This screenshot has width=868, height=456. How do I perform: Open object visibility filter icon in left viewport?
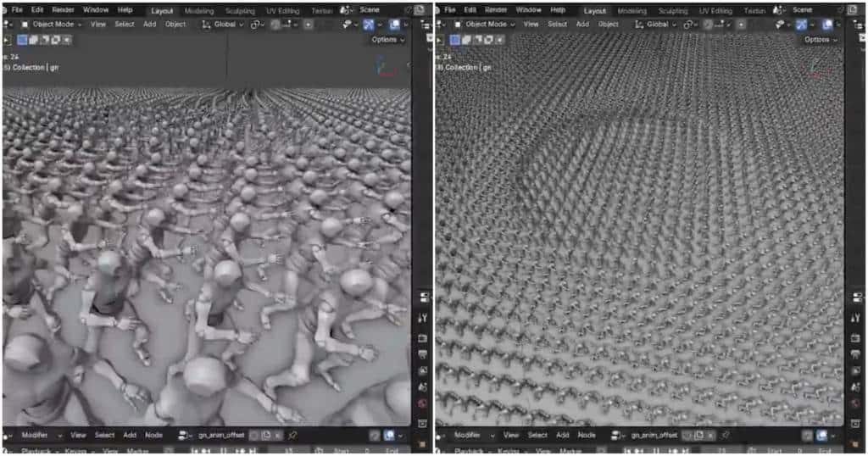coord(347,25)
